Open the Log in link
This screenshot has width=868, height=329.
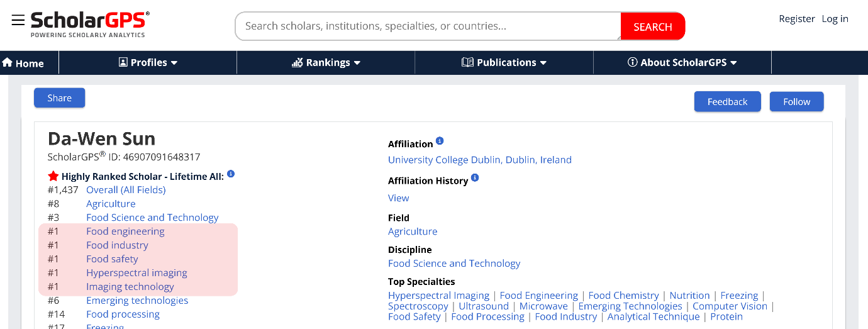pyautogui.click(x=835, y=19)
